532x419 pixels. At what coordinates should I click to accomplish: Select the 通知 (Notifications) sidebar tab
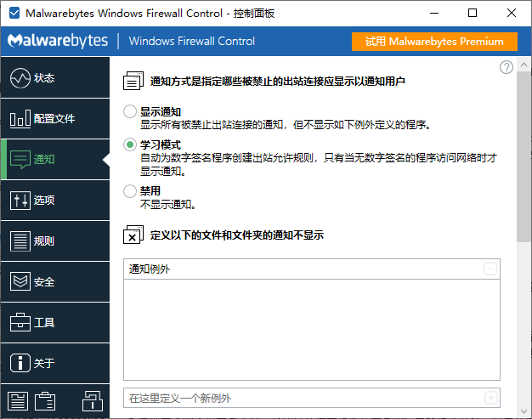[55, 159]
